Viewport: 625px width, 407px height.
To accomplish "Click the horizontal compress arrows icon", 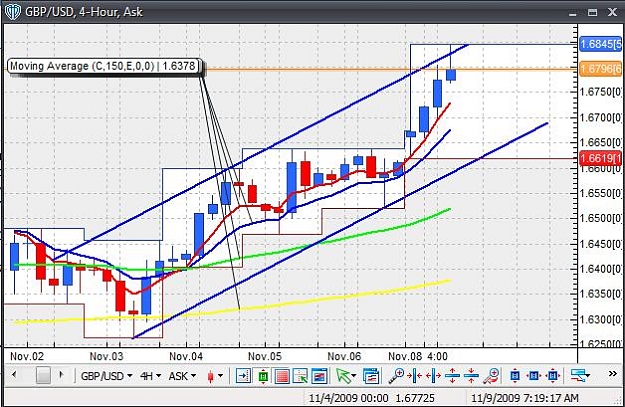I will point(415,376).
